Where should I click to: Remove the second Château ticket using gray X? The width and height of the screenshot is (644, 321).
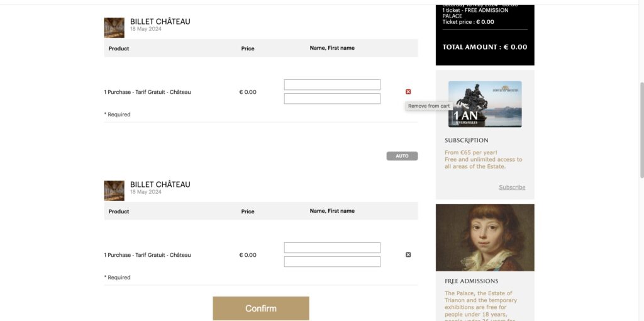pyautogui.click(x=408, y=255)
